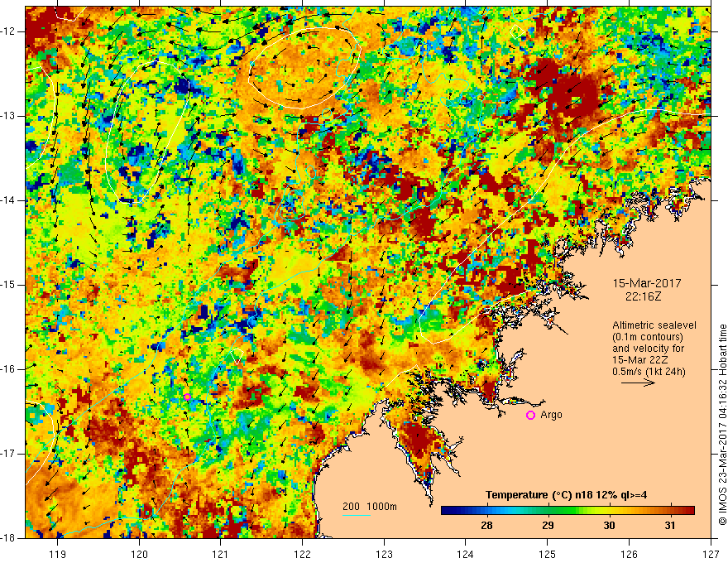Click the latitude label '-16'
The image size is (728, 563).
(x=9, y=369)
